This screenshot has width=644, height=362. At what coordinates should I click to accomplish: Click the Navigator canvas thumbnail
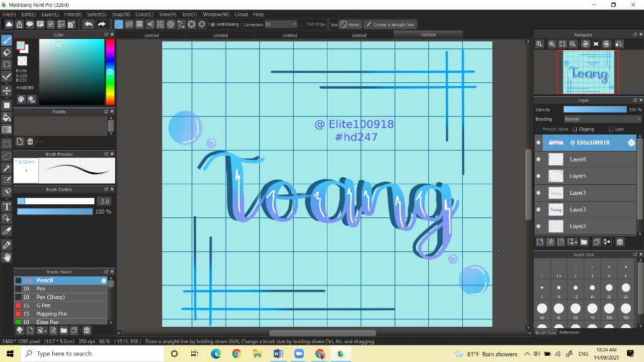coord(588,72)
